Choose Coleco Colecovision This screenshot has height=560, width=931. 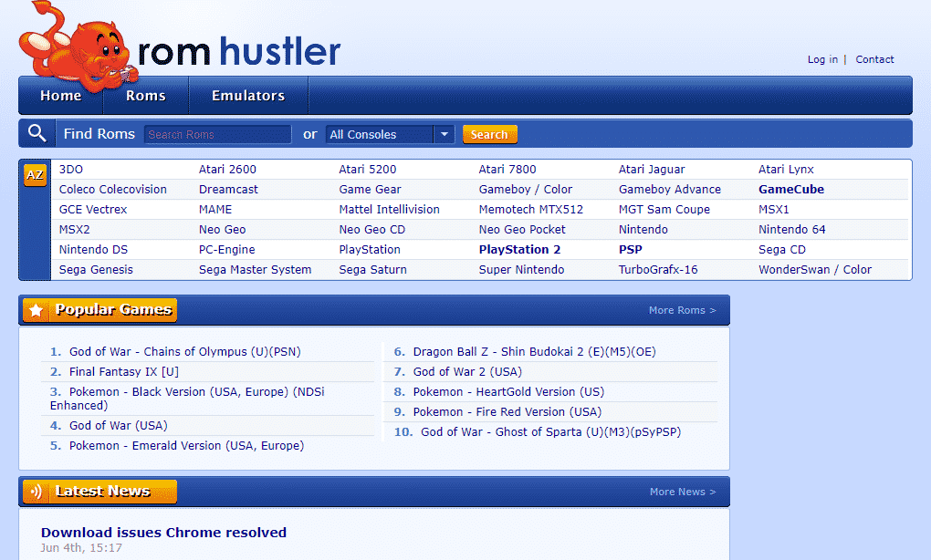[x=113, y=189]
